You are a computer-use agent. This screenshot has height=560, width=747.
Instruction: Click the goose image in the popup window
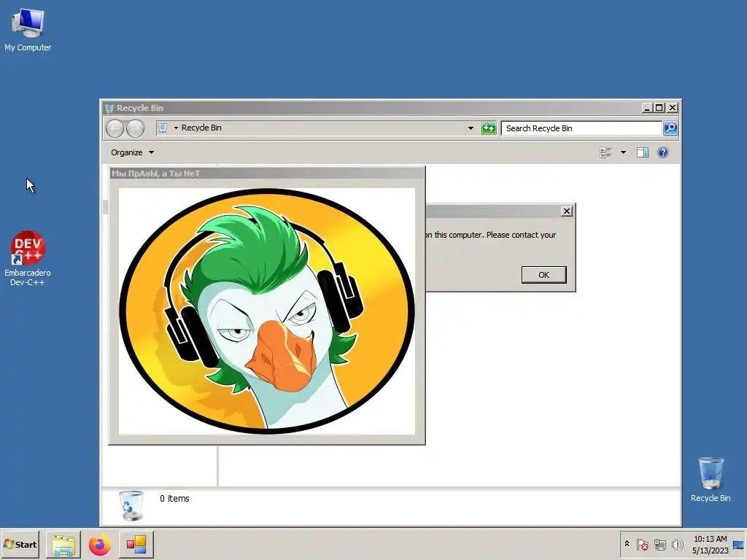(267, 311)
